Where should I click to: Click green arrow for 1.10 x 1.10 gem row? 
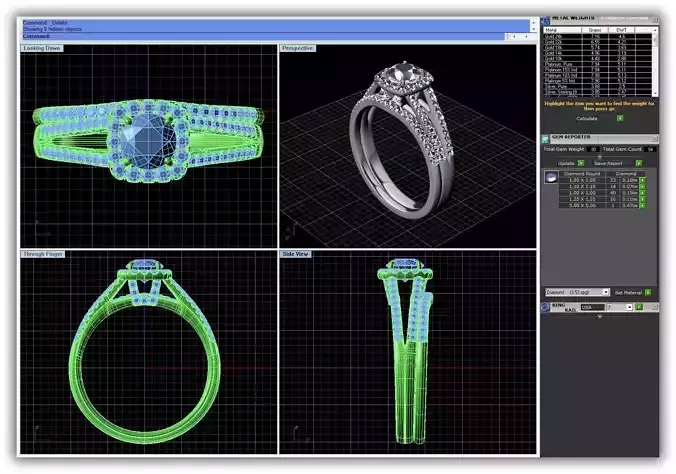coord(642,186)
